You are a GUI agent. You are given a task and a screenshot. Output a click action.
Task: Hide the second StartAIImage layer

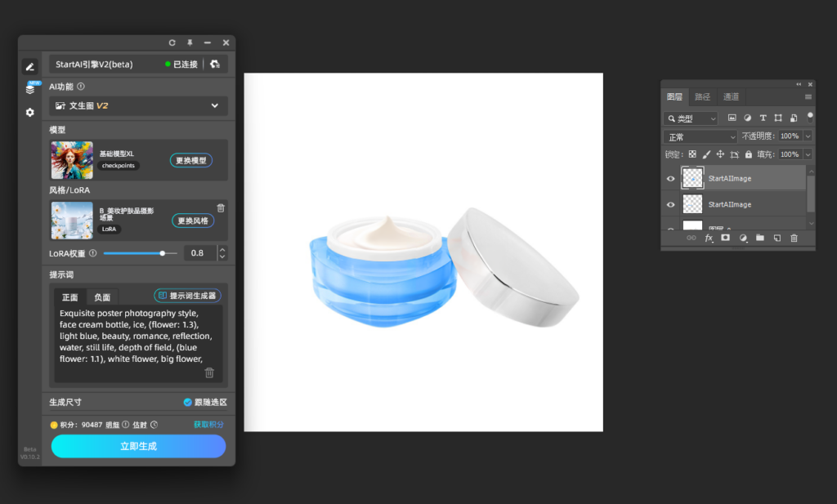671,205
